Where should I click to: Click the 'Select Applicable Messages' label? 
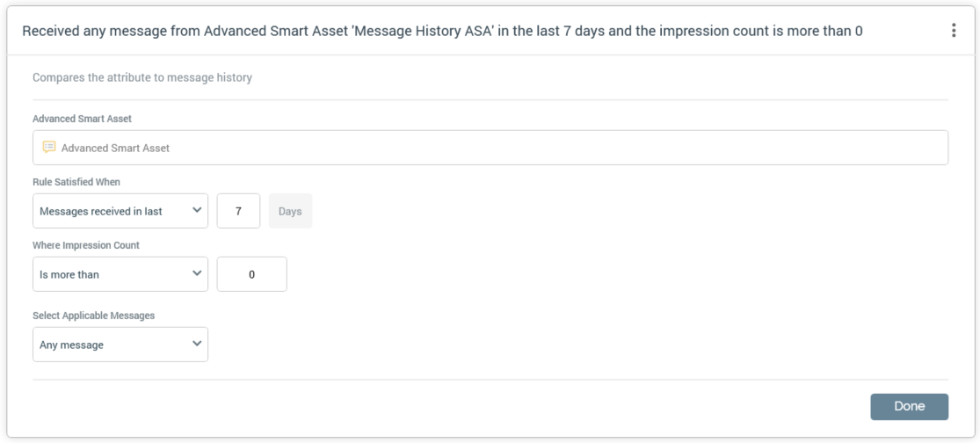coord(93,316)
